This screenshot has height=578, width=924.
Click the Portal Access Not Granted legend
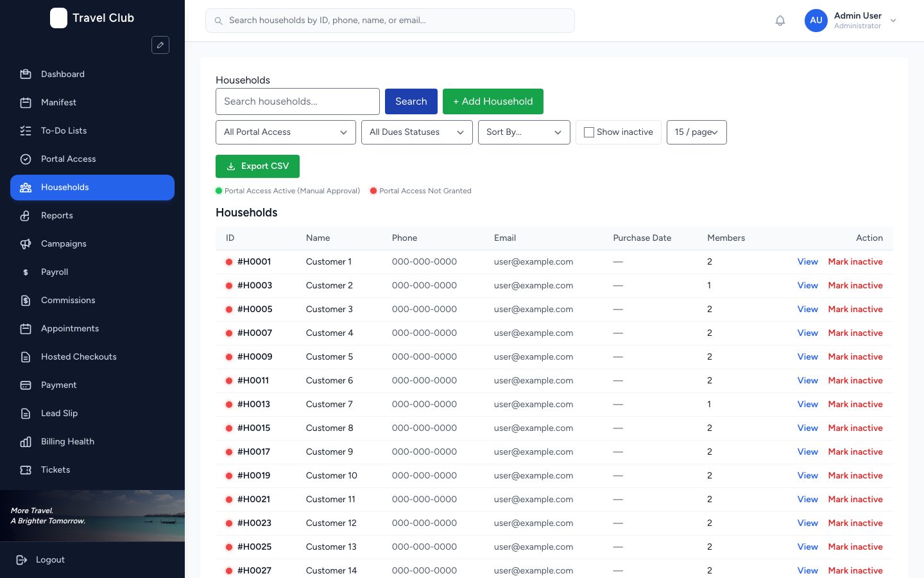pos(421,191)
